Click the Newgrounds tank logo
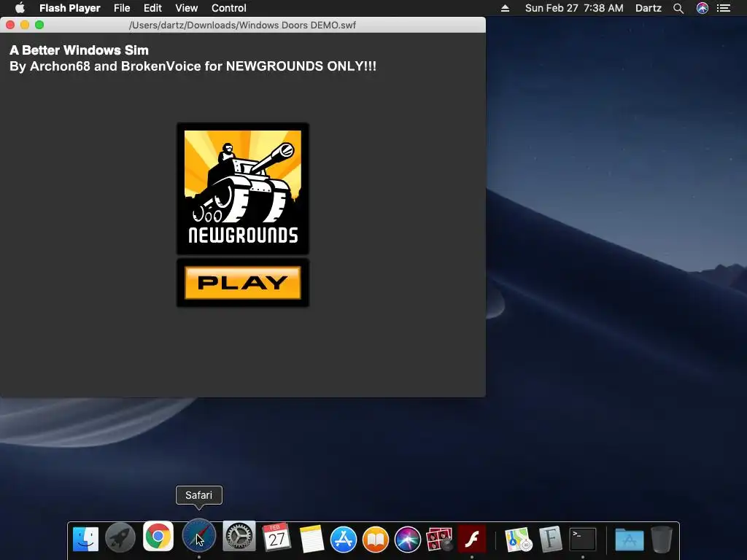747x560 pixels. click(242, 189)
